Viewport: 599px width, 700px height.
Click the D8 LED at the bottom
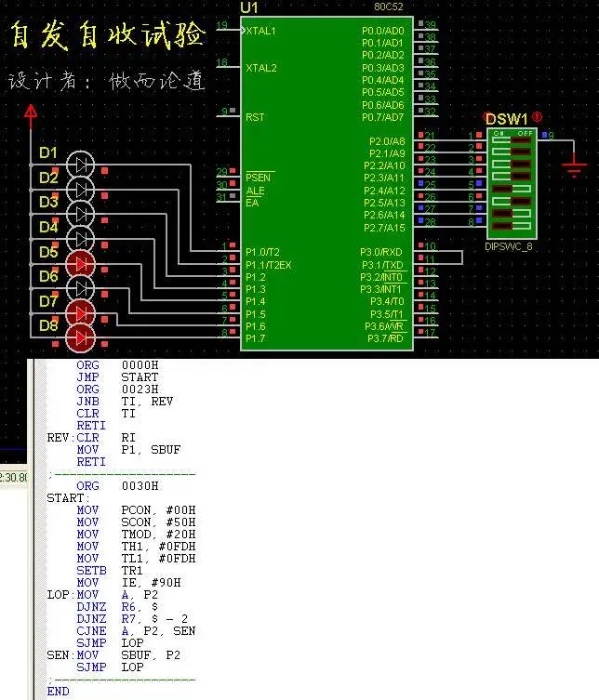tap(81, 338)
